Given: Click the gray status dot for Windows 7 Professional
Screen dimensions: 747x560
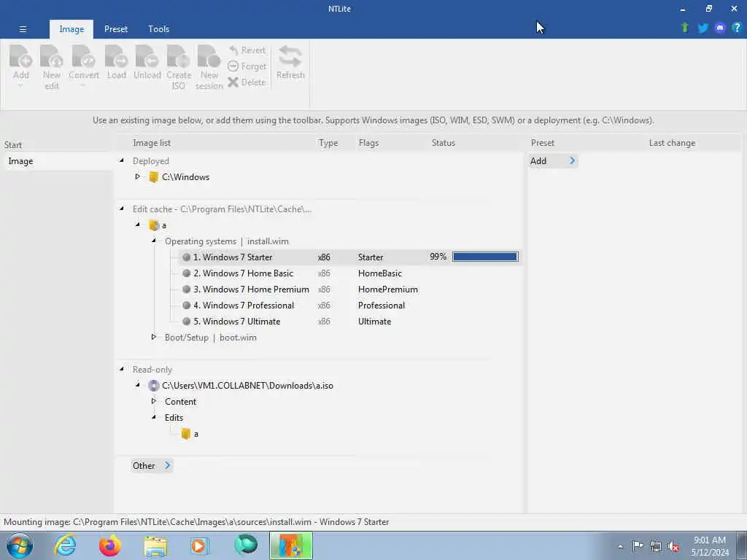Looking at the screenshot, I should (x=187, y=306).
